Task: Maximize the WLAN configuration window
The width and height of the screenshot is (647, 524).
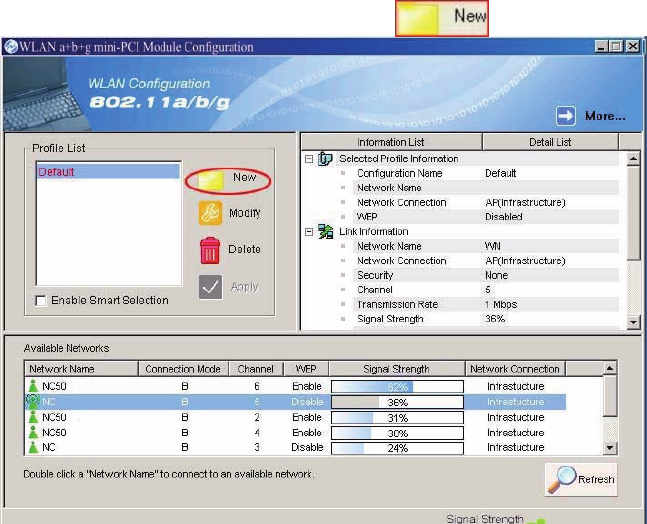Action: pos(616,47)
